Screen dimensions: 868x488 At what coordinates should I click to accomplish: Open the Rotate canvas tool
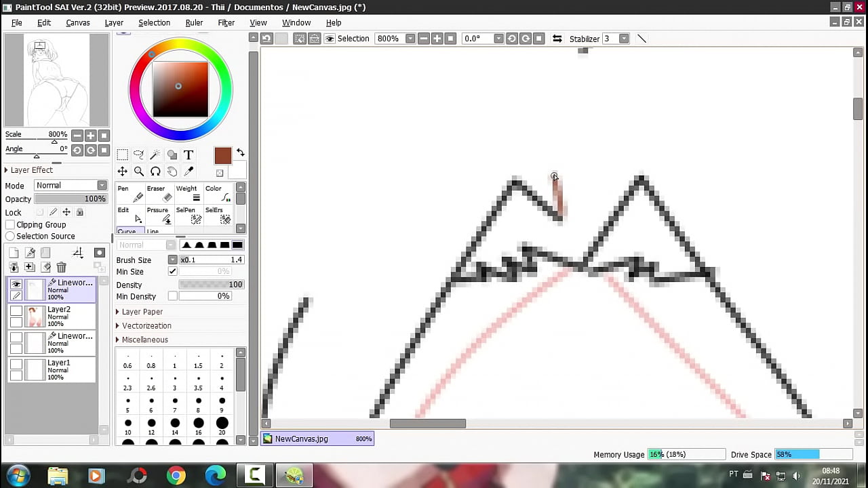(x=155, y=171)
